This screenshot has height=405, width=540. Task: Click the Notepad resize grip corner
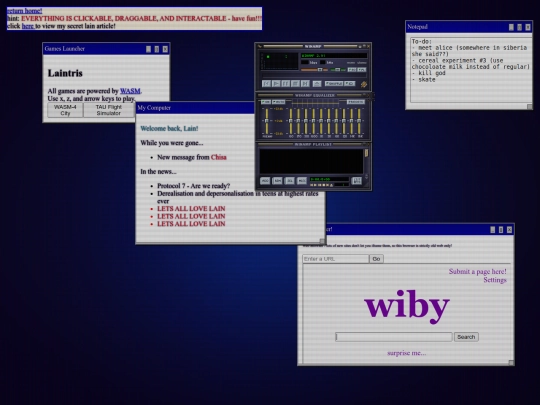click(530, 107)
